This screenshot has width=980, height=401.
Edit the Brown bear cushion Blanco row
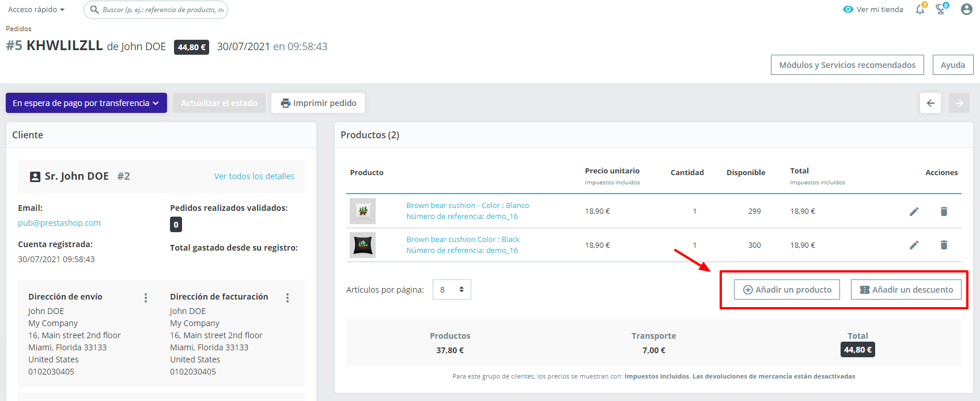coord(914,211)
